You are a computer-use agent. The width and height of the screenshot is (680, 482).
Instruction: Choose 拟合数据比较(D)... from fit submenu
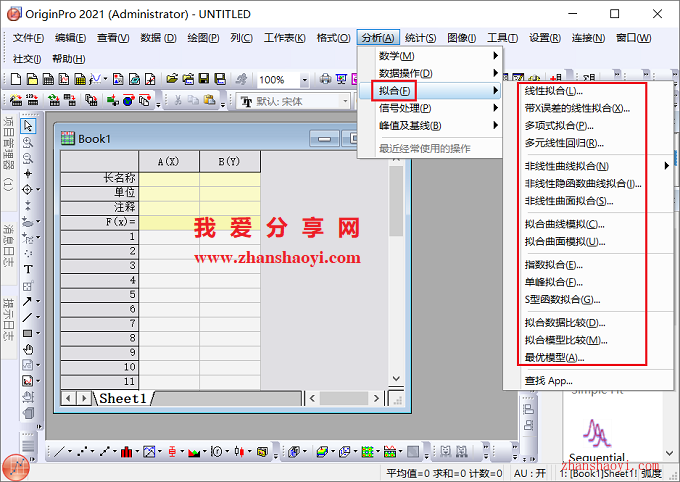pos(565,322)
